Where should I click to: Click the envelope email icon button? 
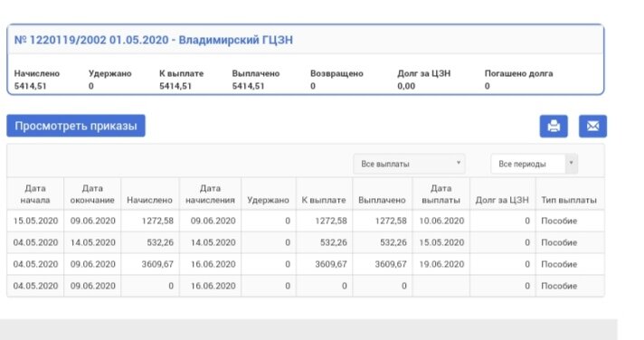pyautogui.click(x=592, y=126)
